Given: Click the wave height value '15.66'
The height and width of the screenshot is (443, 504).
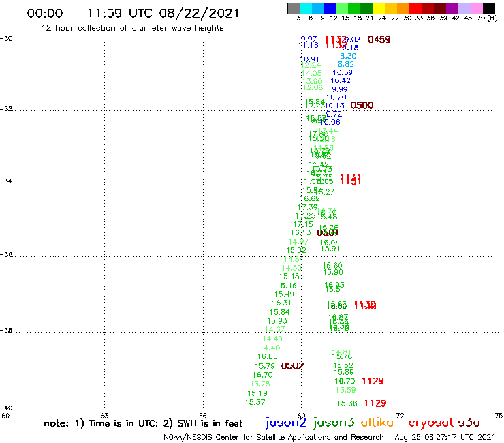Looking at the screenshot, I should pos(347,403).
